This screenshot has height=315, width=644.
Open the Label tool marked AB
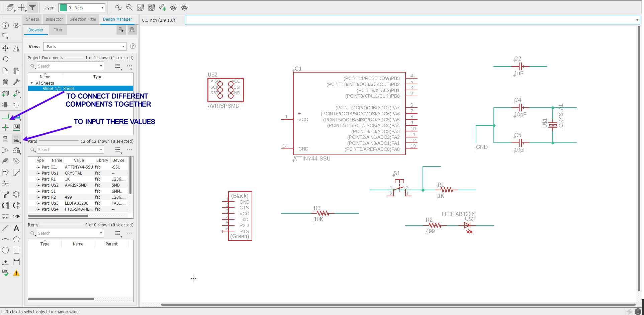[16, 127]
